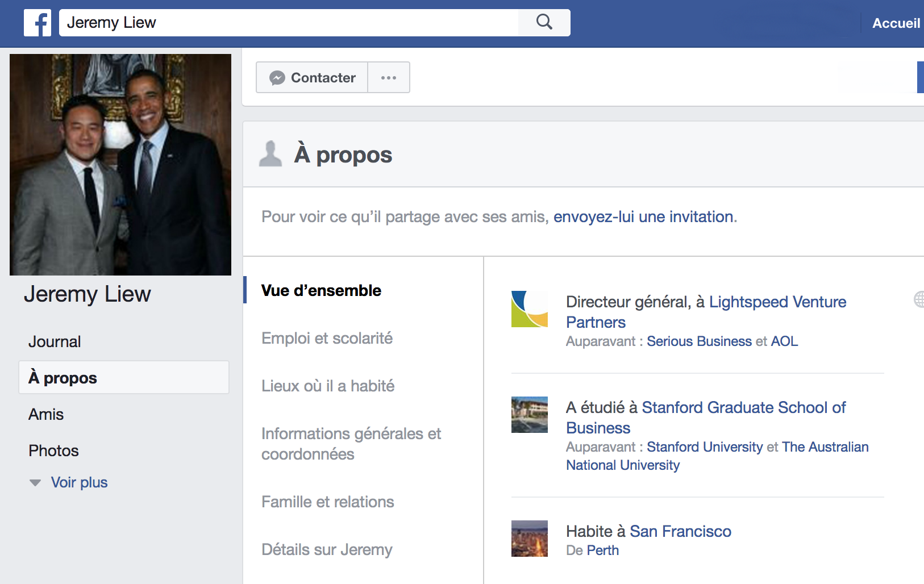Viewport: 924px width, 584px height.
Task: Open Amis in the sidebar
Action: [x=46, y=414]
